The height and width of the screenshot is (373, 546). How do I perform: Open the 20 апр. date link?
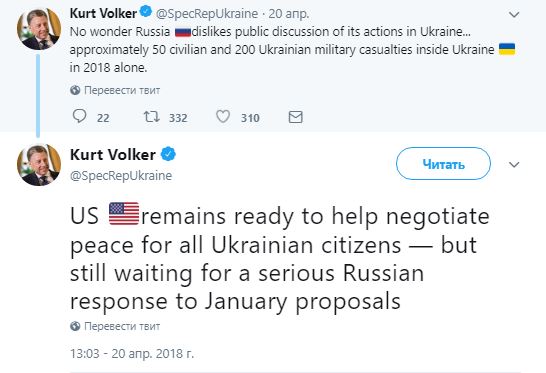coord(289,14)
